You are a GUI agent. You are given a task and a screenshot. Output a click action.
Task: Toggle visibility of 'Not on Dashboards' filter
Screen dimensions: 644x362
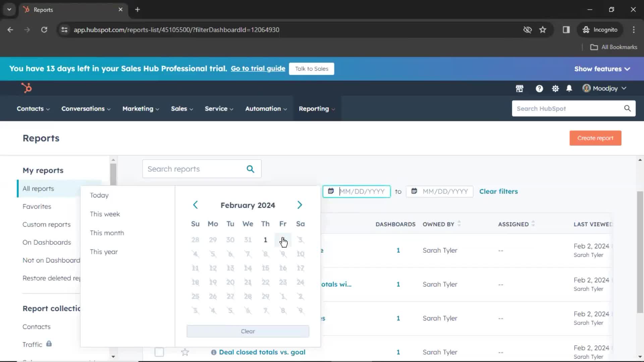point(51,259)
